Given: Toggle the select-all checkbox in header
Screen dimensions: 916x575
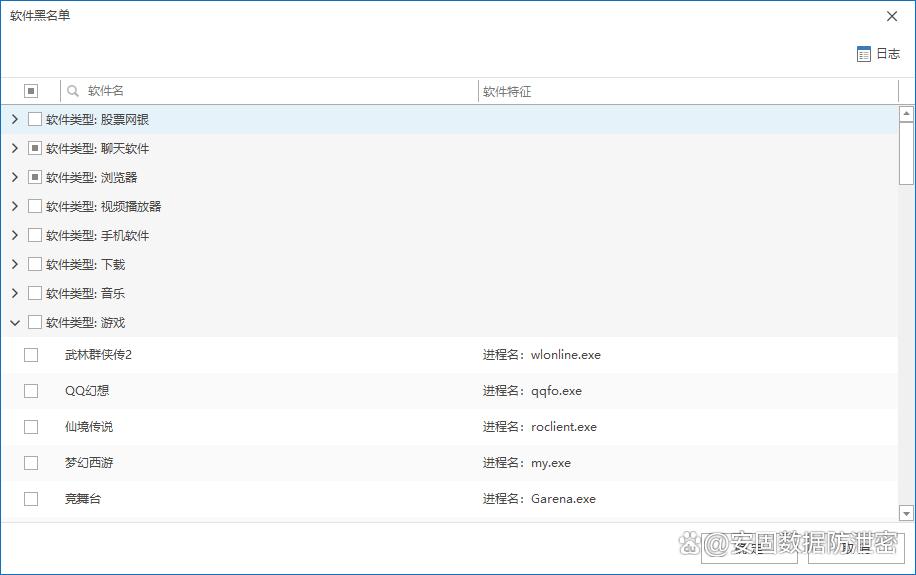Looking at the screenshot, I should pyautogui.click(x=31, y=91).
